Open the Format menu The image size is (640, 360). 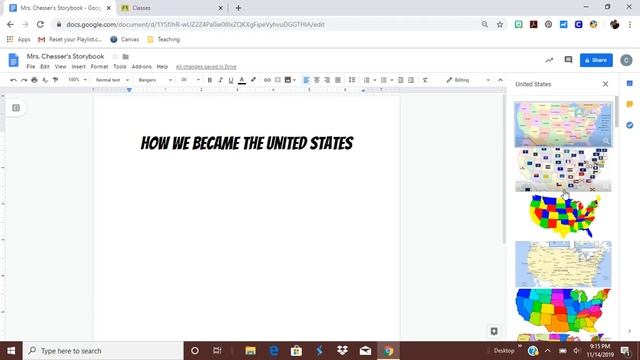pyautogui.click(x=99, y=67)
